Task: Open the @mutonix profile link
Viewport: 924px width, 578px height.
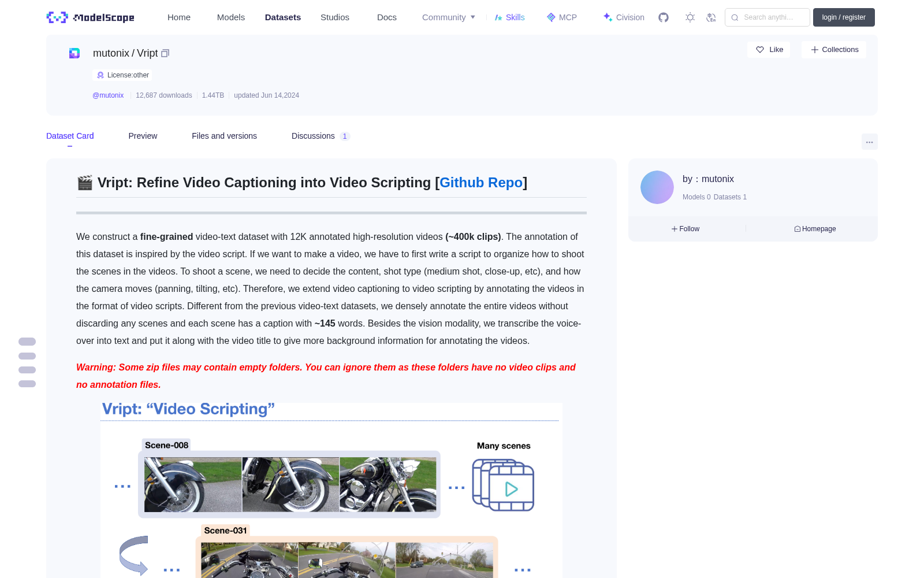Action: [x=108, y=95]
